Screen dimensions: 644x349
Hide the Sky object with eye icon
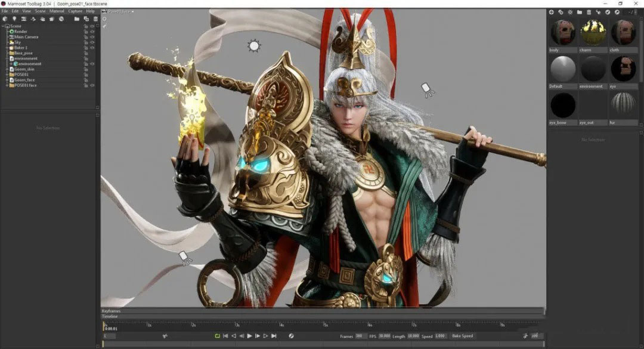point(92,42)
